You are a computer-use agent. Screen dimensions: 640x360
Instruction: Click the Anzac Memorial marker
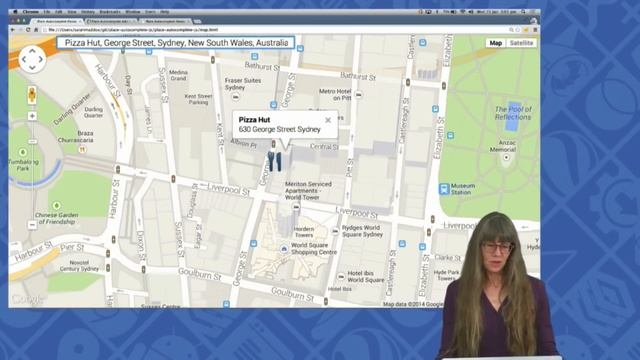[507, 157]
